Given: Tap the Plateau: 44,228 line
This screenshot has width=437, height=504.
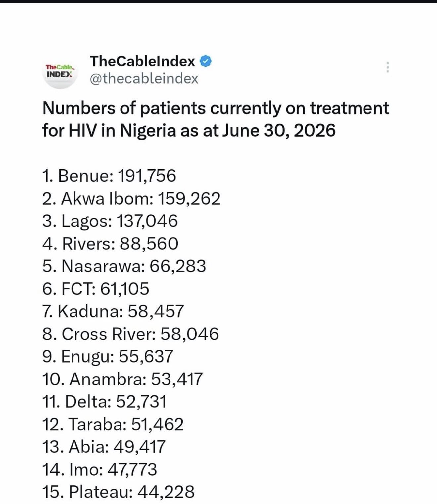Looking at the screenshot, I should [x=118, y=492].
